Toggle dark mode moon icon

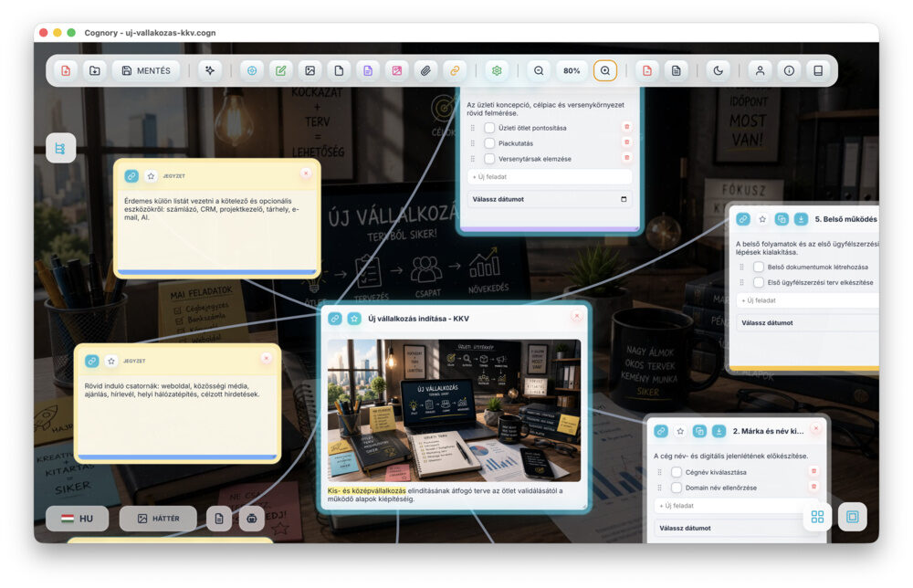coord(718,70)
